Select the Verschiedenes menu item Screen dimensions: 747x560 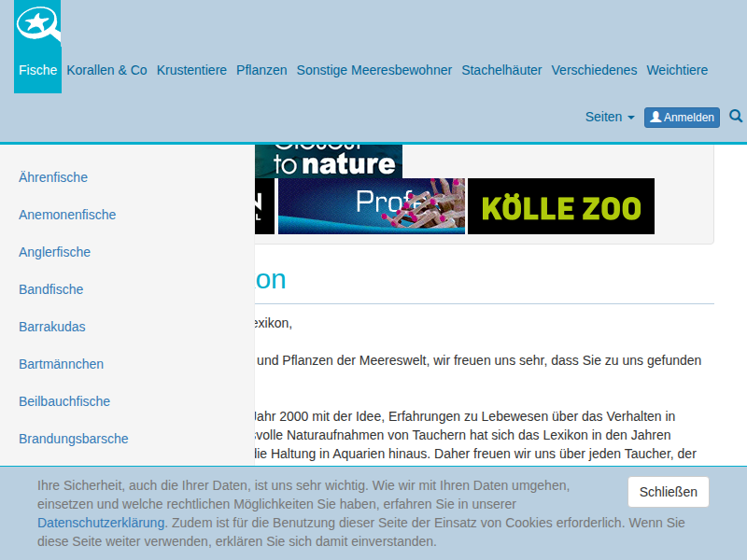(594, 70)
